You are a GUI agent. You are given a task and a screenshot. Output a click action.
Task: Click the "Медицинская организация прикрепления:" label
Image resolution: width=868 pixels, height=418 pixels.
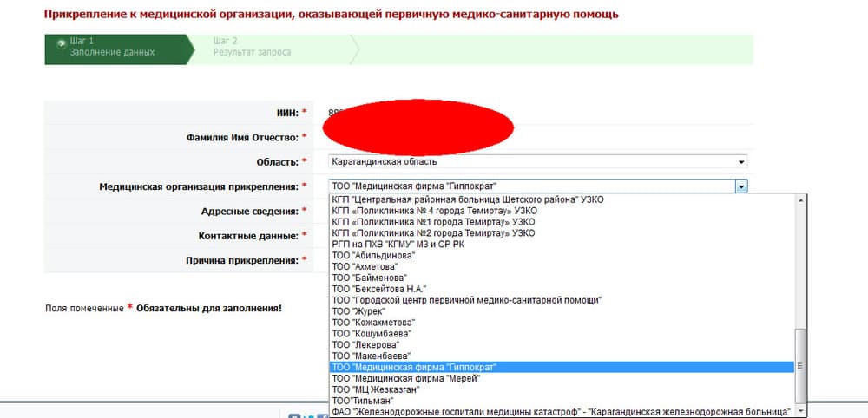199,186
